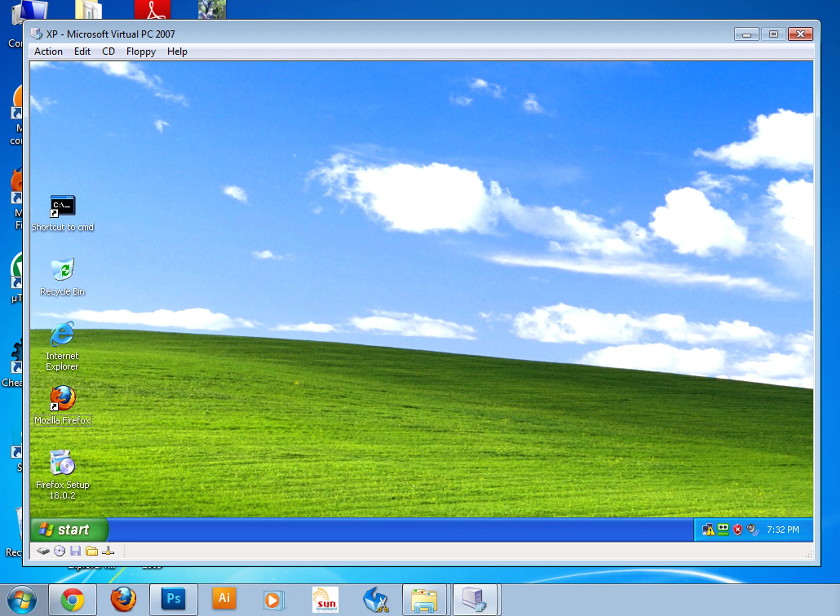Click the red security shield tray icon

pos(738,529)
